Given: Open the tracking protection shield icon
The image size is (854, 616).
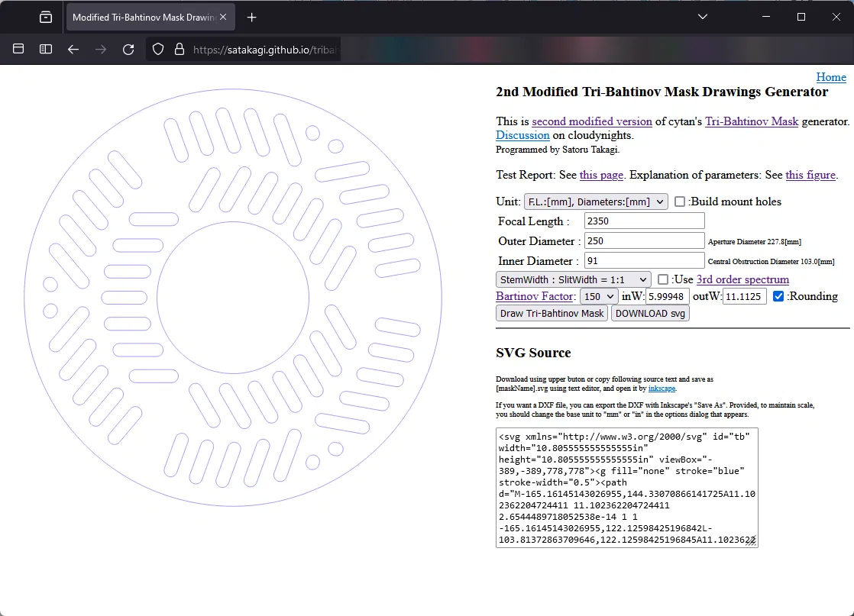Looking at the screenshot, I should tap(158, 50).
